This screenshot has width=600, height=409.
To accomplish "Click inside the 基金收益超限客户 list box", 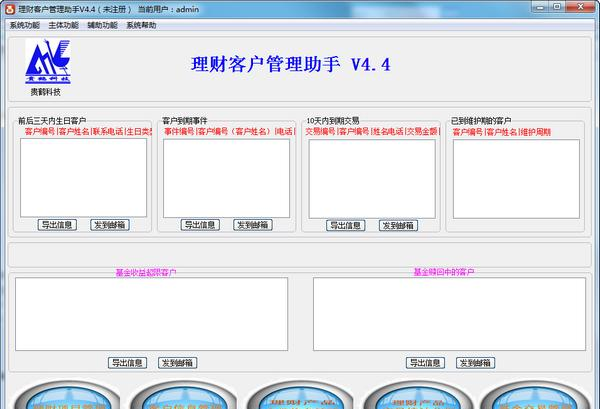I will pos(152,314).
